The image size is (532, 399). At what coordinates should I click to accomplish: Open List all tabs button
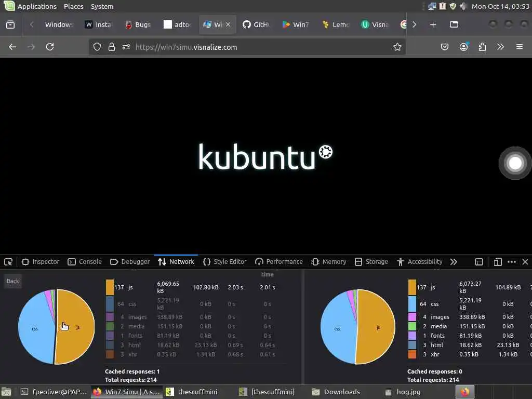454,24
